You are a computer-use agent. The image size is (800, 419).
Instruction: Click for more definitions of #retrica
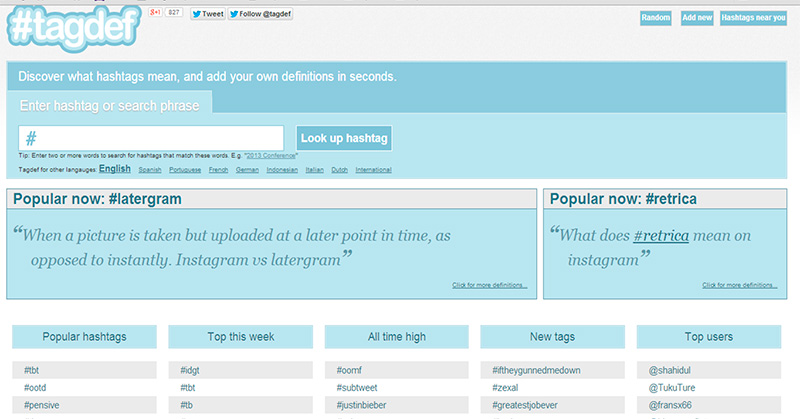click(740, 286)
